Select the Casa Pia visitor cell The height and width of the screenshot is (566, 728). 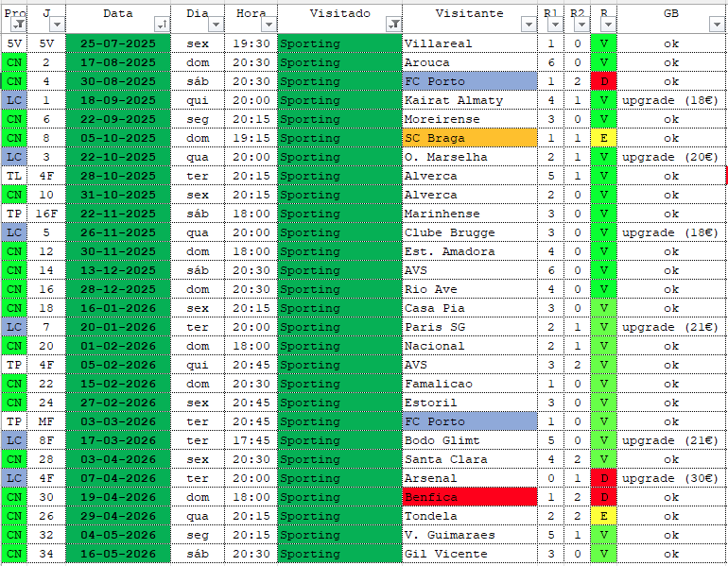point(469,309)
